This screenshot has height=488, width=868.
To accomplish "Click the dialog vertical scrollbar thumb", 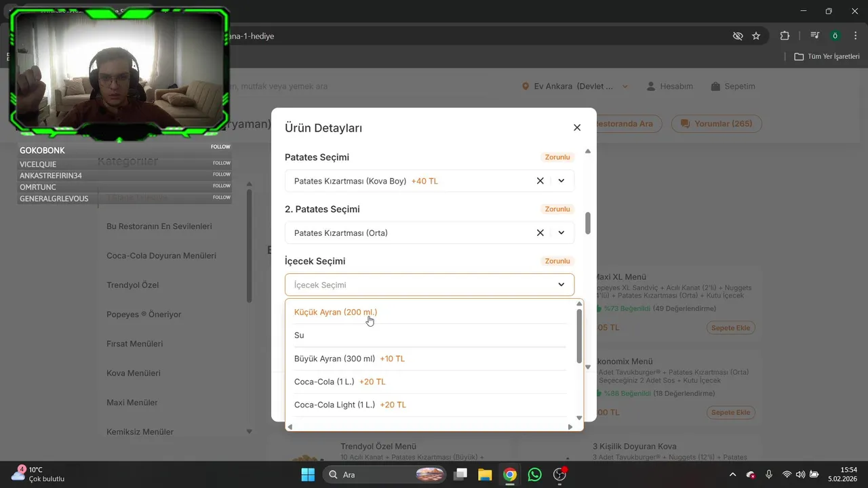I will [588, 223].
